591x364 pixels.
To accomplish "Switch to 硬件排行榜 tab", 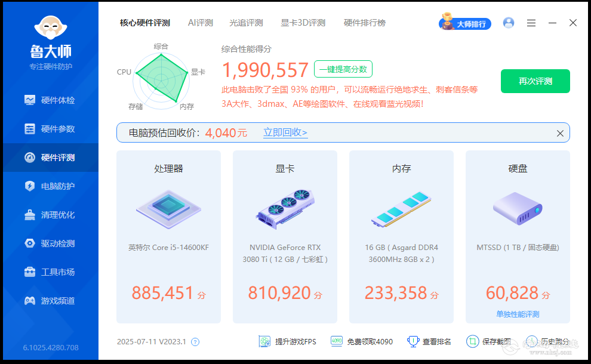I will pyautogui.click(x=365, y=23).
